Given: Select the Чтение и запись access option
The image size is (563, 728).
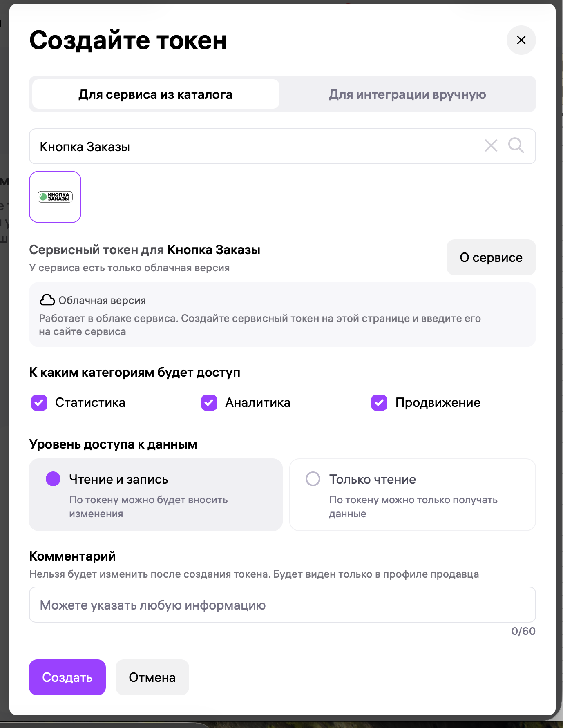Looking at the screenshot, I should click(x=53, y=479).
